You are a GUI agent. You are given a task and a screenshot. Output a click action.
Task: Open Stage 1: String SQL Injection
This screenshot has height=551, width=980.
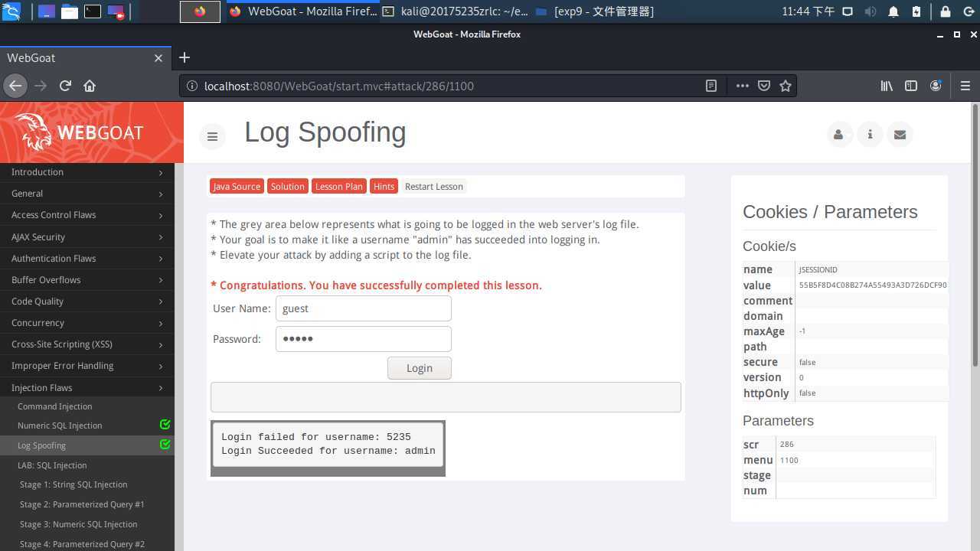tap(73, 484)
